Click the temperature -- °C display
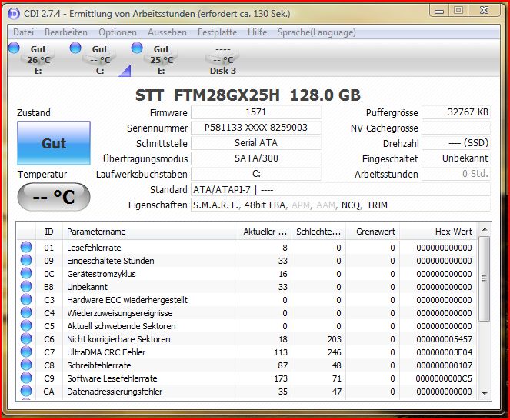 54,197
